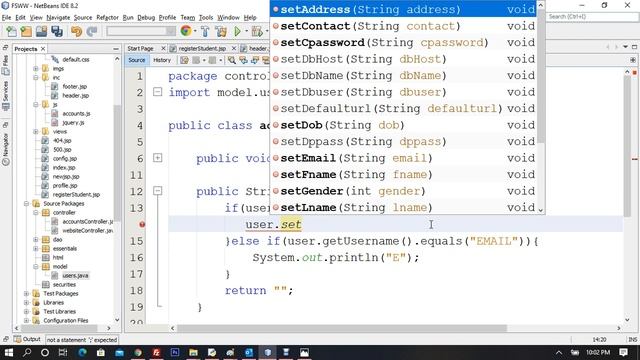640x360 pixels.
Task: Click the editor horizontal scrollbar
Action: (342, 328)
